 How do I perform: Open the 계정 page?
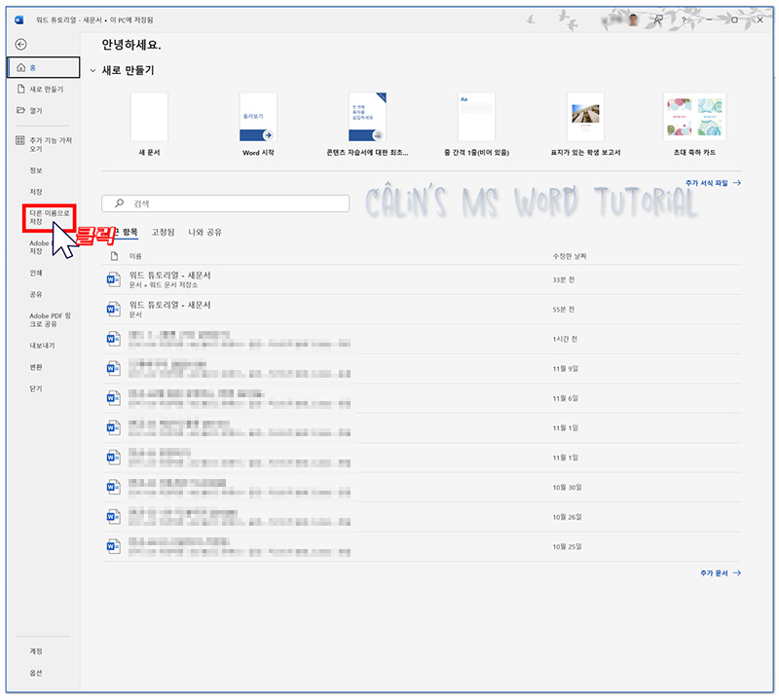tap(36, 651)
